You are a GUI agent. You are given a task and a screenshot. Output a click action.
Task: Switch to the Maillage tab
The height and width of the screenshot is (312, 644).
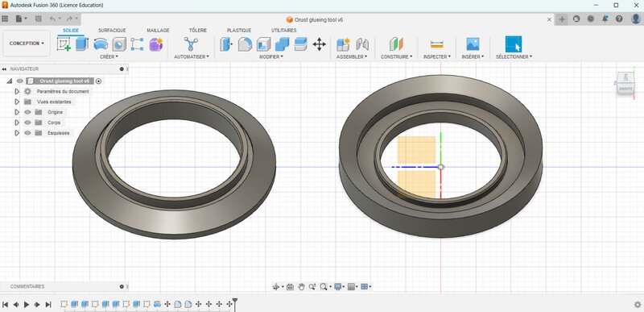point(158,31)
